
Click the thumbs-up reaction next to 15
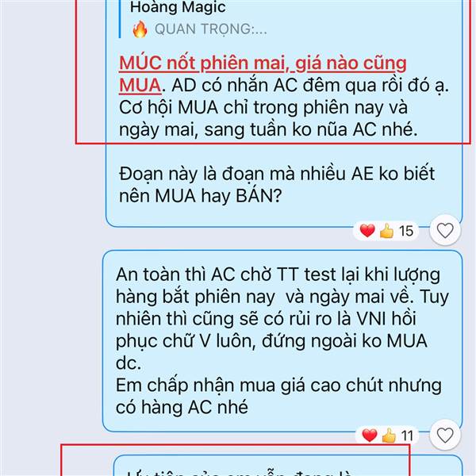(386, 231)
